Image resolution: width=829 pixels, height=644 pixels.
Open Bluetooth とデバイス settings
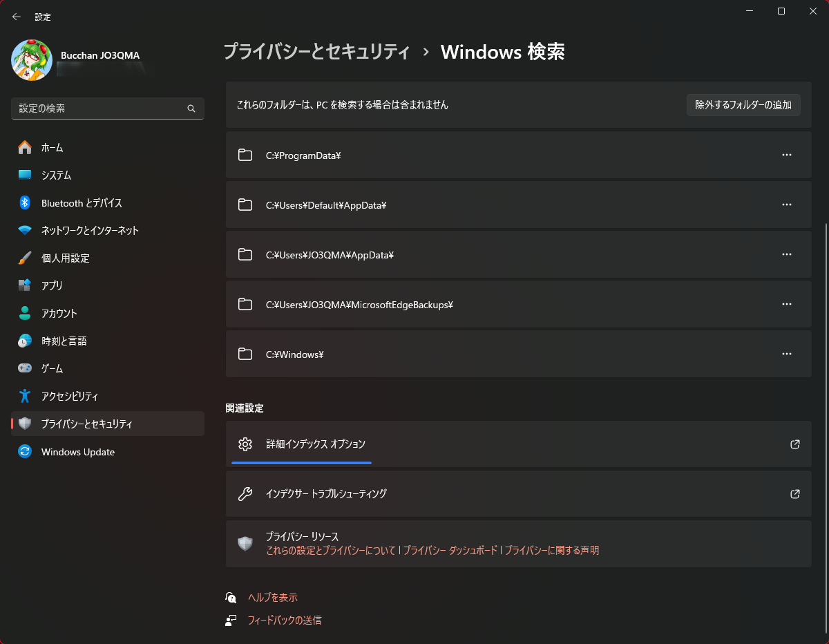click(108, 202)
